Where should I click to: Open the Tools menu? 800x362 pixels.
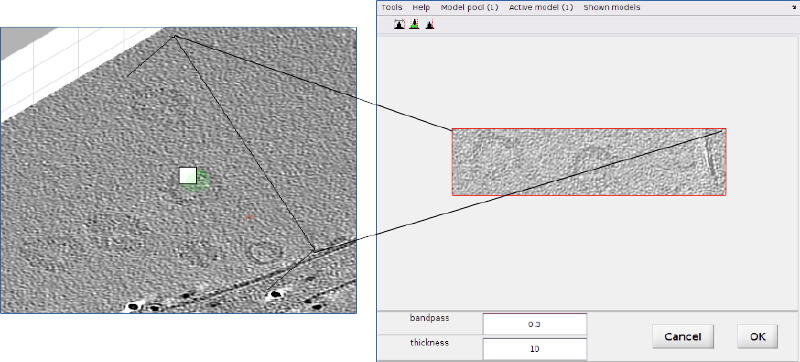click(x=392, y=8)
